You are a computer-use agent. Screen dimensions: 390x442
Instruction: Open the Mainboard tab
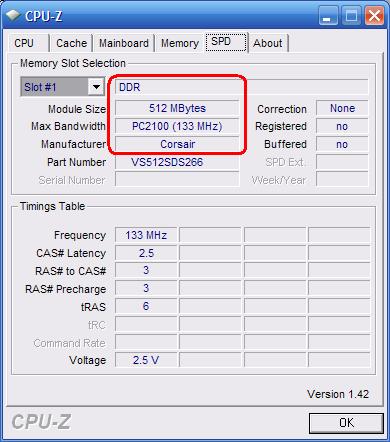point(124,43)
